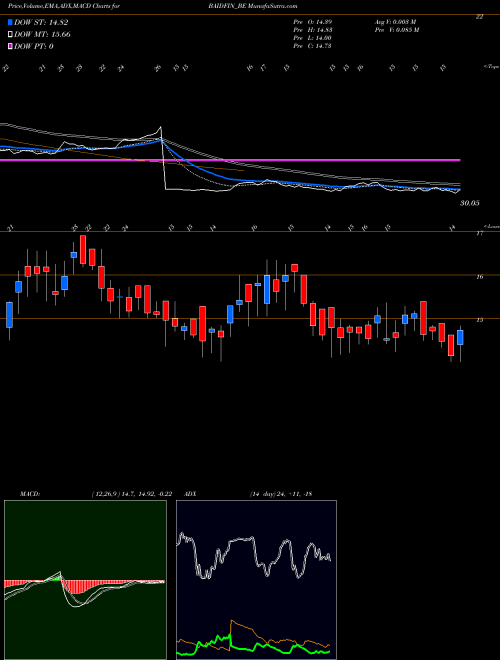500x660 pixels.
Task: Click the 'Pre V: 0.085 M' value
Action: click(x=396, y=30)
